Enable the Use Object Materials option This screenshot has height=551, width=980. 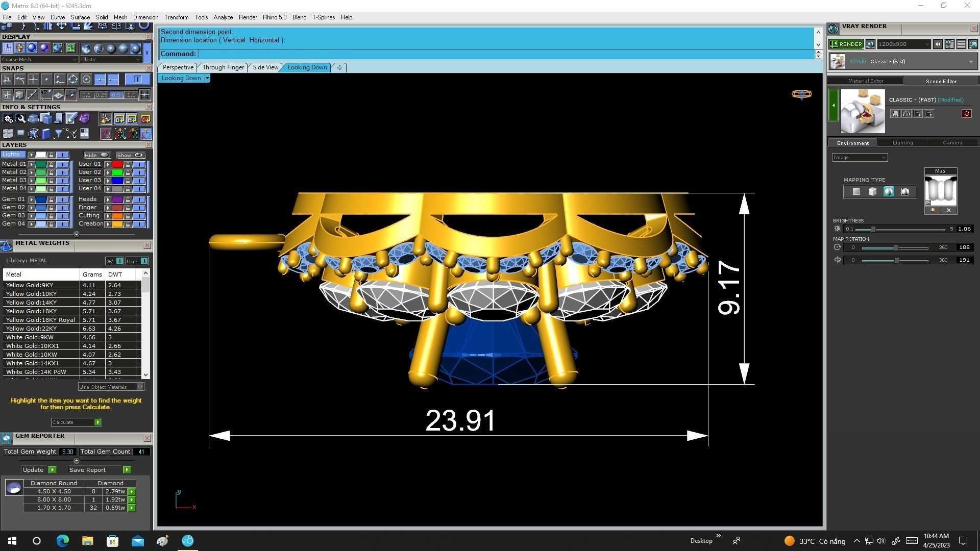(x=140, y=387)
